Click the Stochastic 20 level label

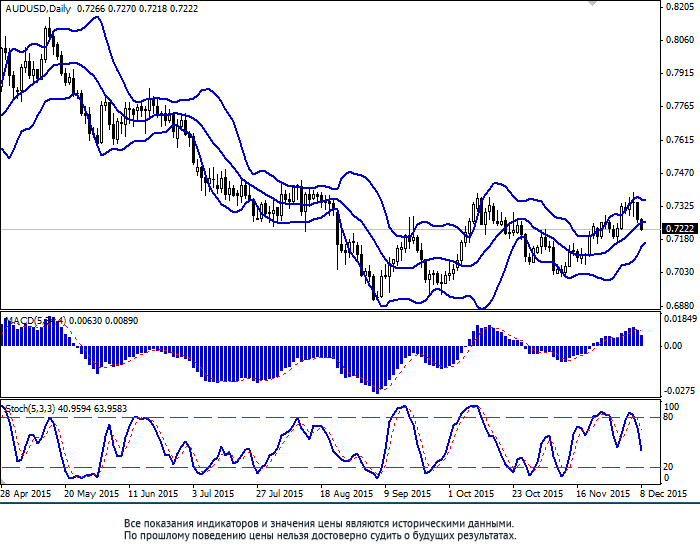point(668,467)
